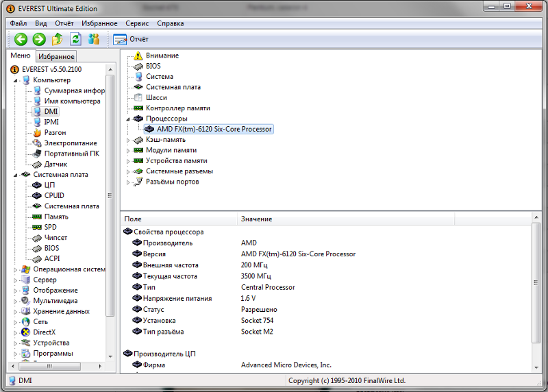Click the Внимание warning triangle icon

click(138, 56)
